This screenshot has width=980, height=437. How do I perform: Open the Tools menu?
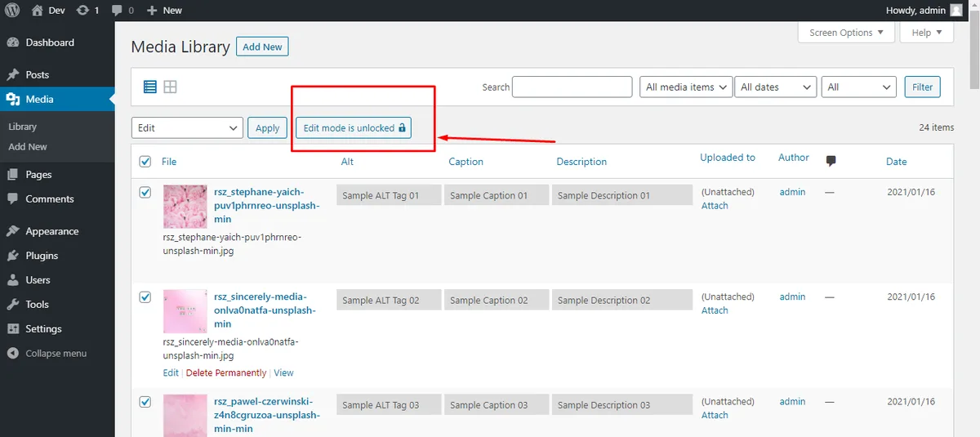37,304
